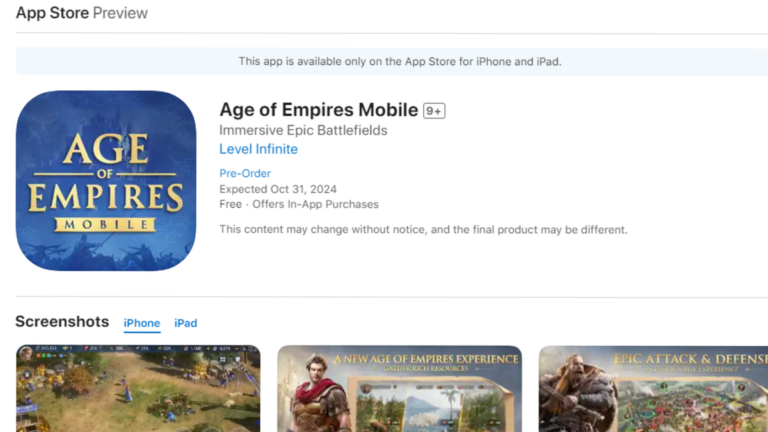Screen dimensions: 768x432
Task: Click the 'Immersive Epic Battlefields' subtitle
Action: (x=303, y=130)
